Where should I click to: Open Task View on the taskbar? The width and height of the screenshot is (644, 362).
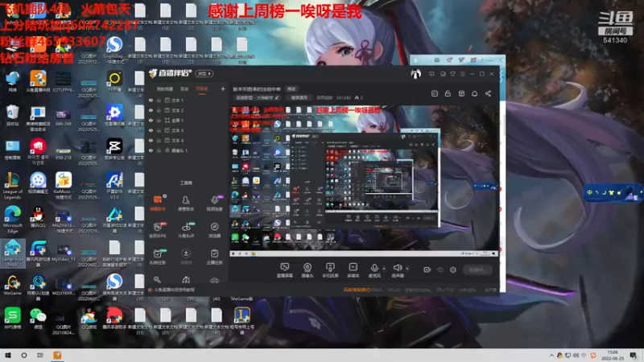39,356
